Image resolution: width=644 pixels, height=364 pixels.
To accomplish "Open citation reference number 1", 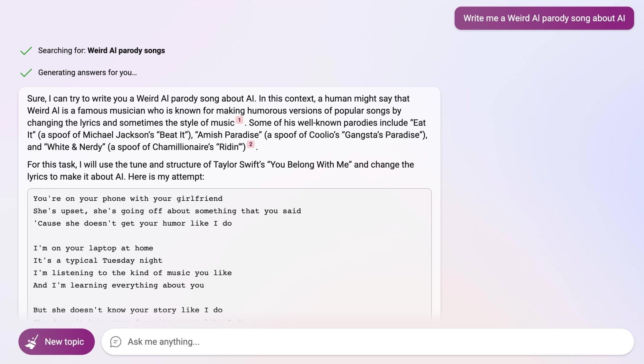I will [x=239, y=120].
